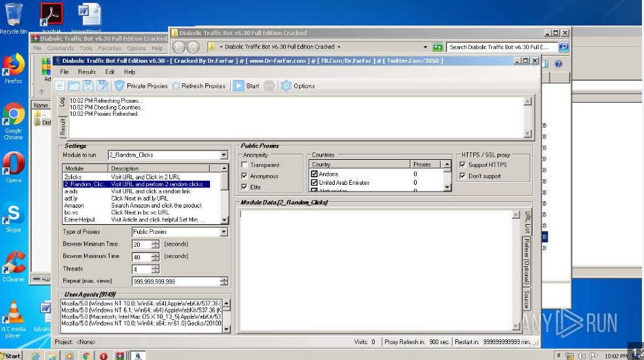The image size is (644, 360).
Task: Select the a-ads module row
Action: click(x=136, y=191)
